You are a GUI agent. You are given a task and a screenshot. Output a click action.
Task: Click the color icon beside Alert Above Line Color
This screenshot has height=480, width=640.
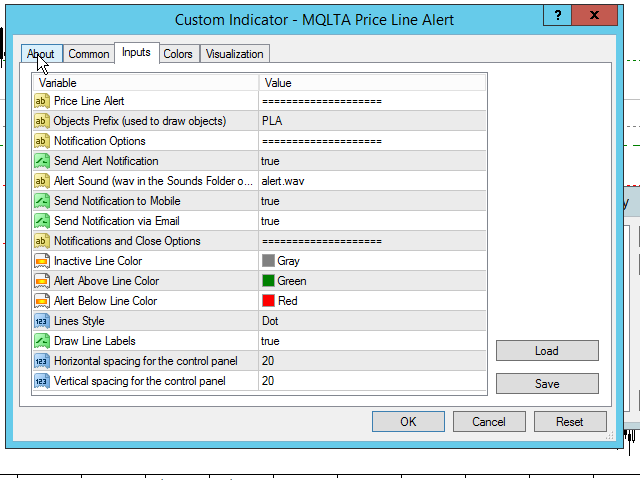(42, 281)
